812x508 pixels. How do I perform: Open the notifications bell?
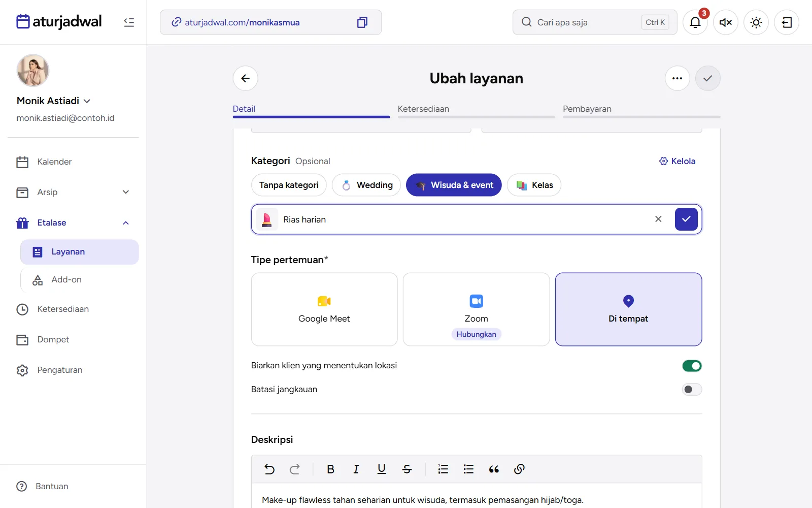[x=695, y=22]
